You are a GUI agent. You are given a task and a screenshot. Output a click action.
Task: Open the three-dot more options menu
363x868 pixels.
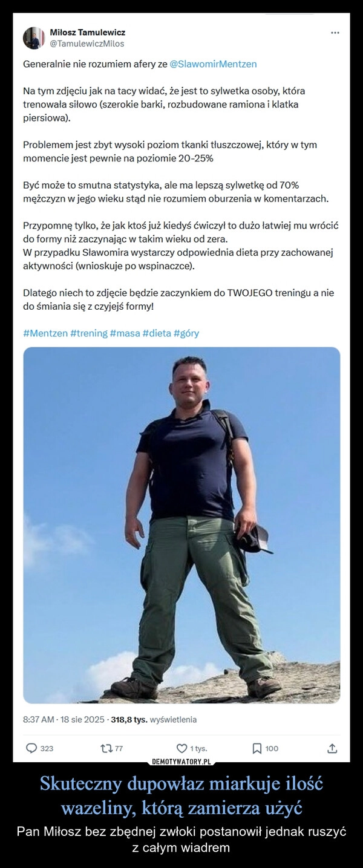pyautogui.click(x=335, y=33)
